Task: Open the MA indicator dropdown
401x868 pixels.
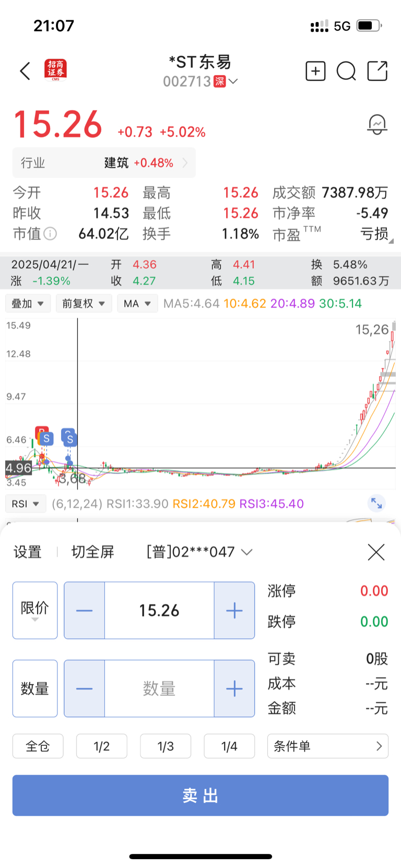Action: pos(137,303)
